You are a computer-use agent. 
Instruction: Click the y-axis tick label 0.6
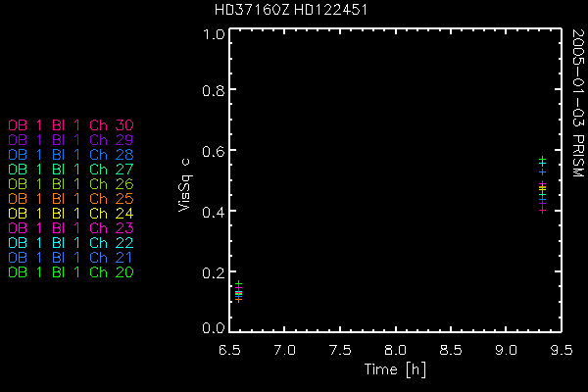tap(214, 151)
